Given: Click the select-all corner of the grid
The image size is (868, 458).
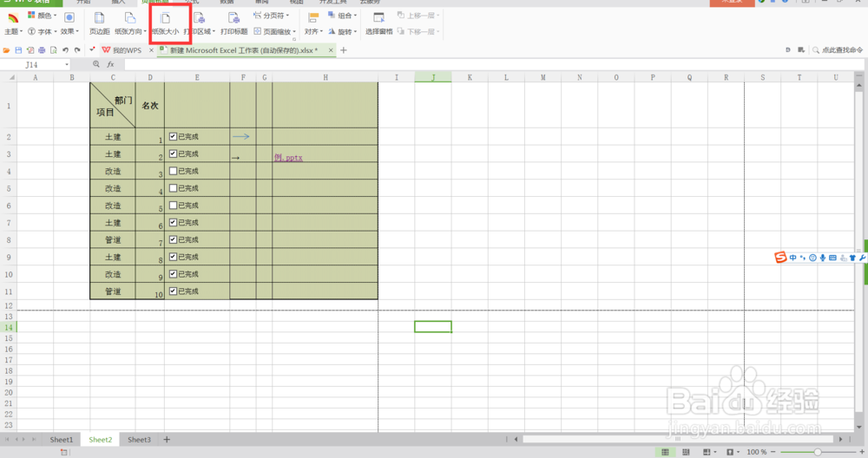Looking at the screenshot, I should [9, 77].
